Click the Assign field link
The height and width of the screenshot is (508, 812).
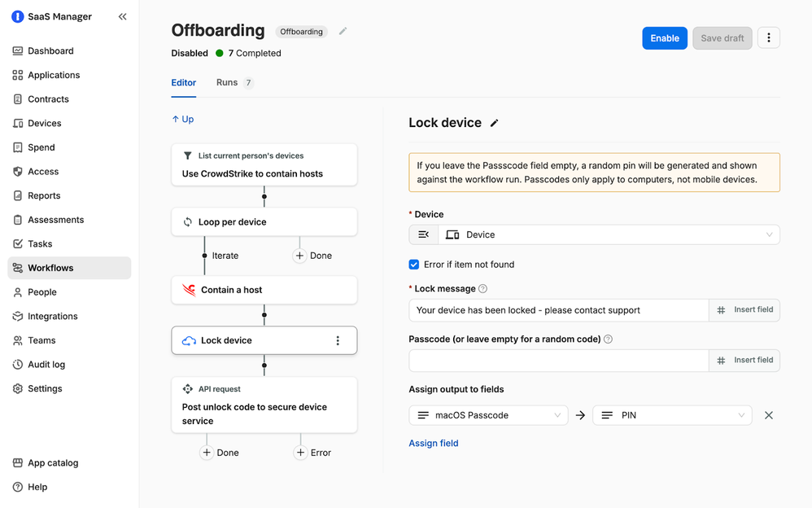click(434, 444)
